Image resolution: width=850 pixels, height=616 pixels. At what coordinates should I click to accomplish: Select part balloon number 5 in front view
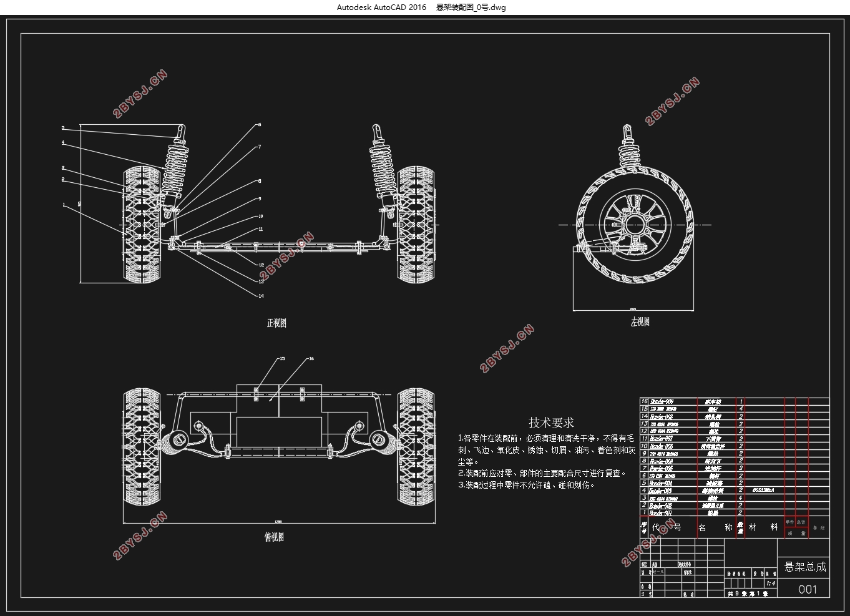click(63, 128)
